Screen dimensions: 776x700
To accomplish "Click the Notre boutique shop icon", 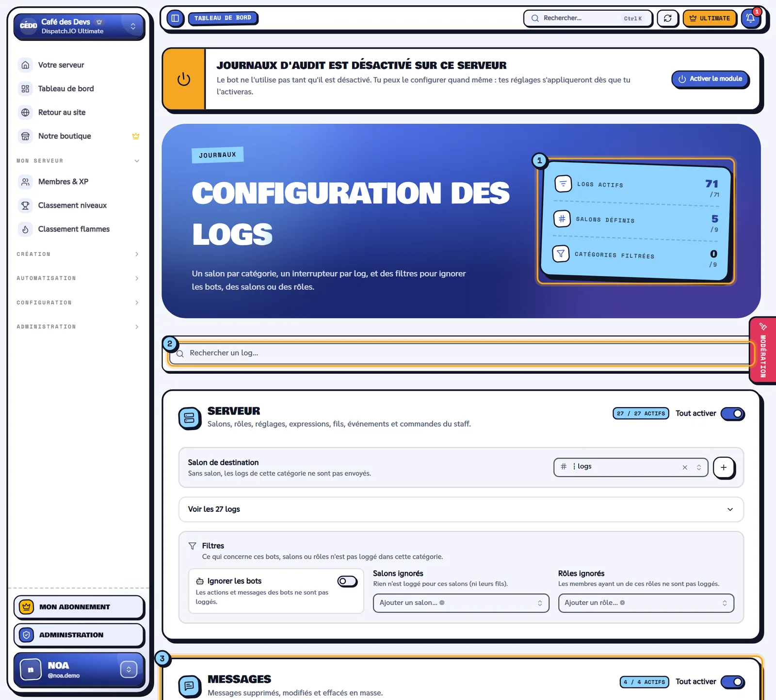I will click(25, 136).
